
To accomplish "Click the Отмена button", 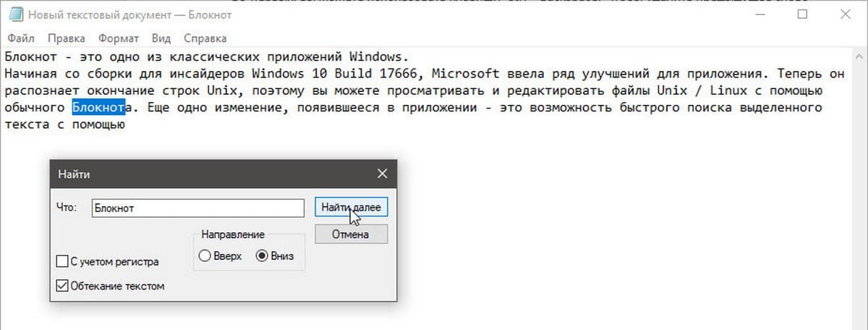I will tap(352, 234).
